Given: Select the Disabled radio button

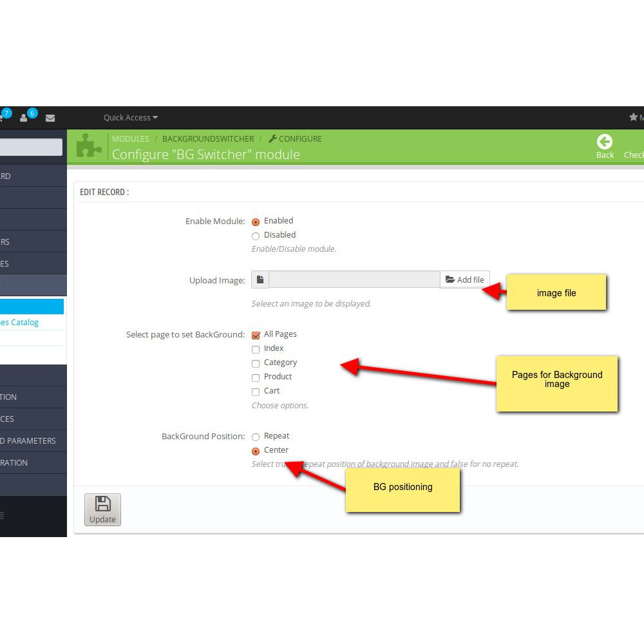Looking at the screenshot, I should click(x=256, y=236).
